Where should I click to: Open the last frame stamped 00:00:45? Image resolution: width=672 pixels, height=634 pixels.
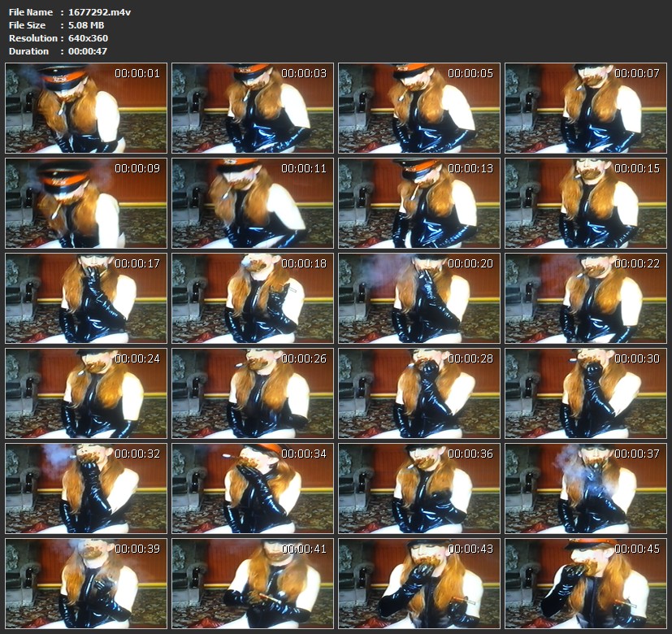click(585, 584)
